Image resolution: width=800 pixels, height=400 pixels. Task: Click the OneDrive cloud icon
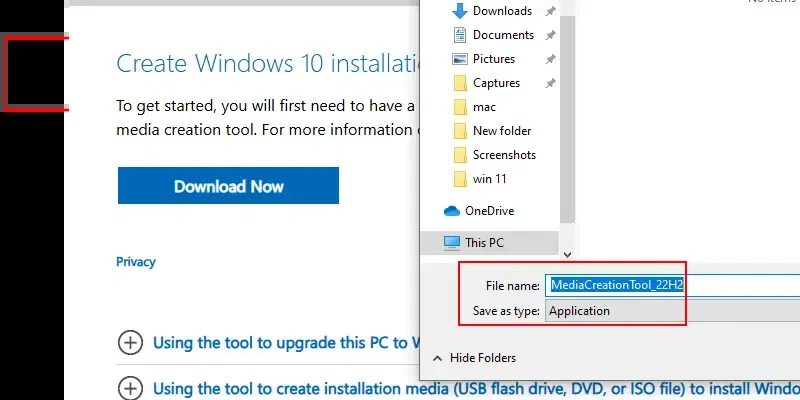(451, 211)
